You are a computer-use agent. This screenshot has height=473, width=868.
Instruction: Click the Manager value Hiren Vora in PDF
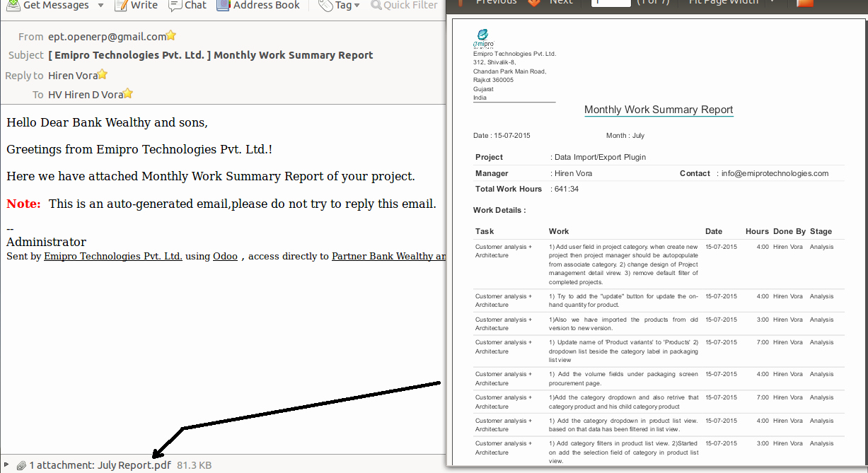coord(574,173)
